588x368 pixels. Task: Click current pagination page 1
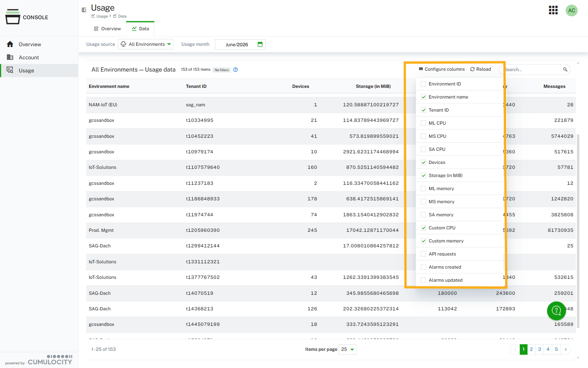pyautogui.click(x=523, y=349)
